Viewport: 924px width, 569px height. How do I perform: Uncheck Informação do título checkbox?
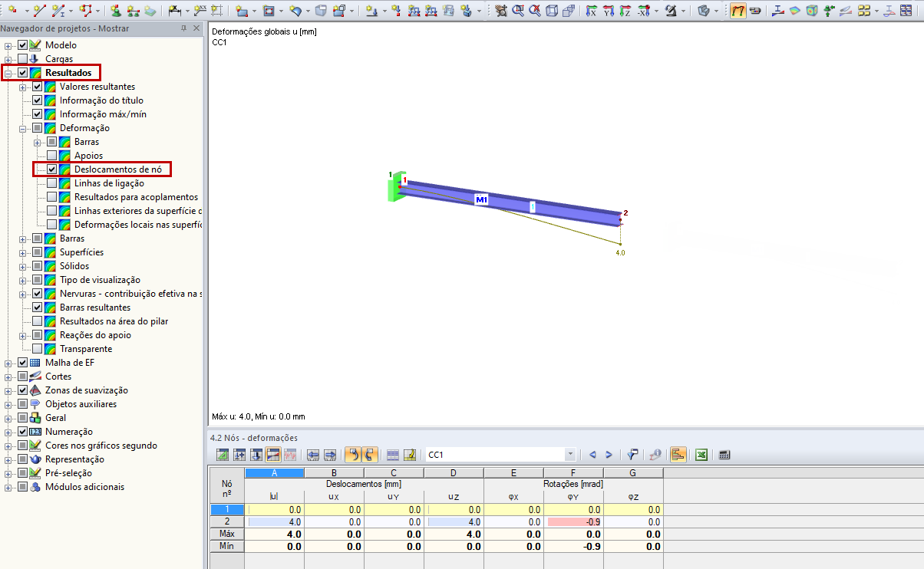(x=37, y=100)
